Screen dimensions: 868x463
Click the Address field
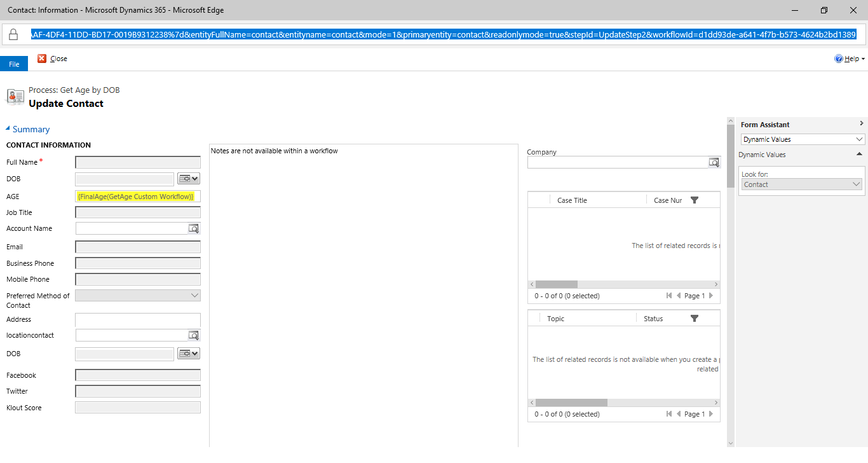(x=138, y=319)
